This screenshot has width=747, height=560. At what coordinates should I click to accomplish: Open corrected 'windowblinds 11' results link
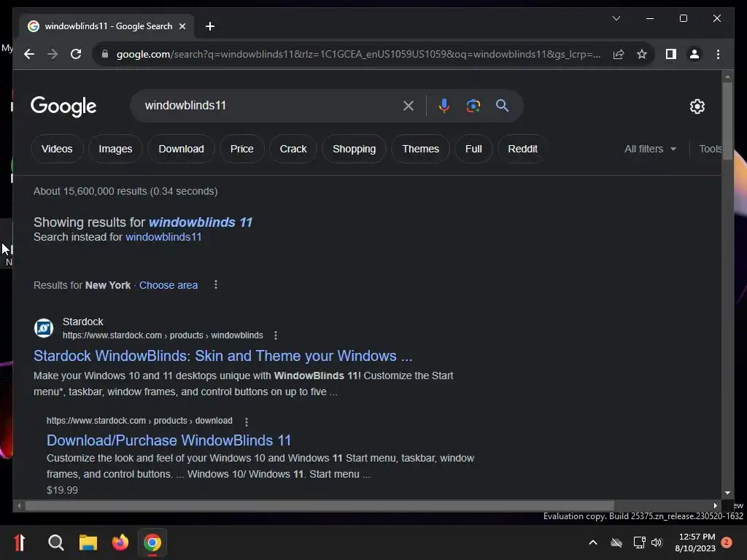[201, 222]
